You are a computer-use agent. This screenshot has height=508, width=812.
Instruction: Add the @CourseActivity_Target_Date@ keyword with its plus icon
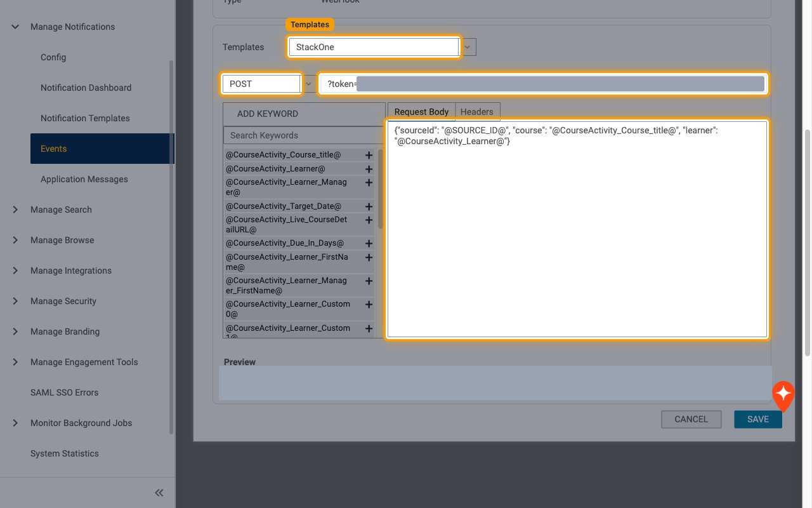(x=369, y=207)
